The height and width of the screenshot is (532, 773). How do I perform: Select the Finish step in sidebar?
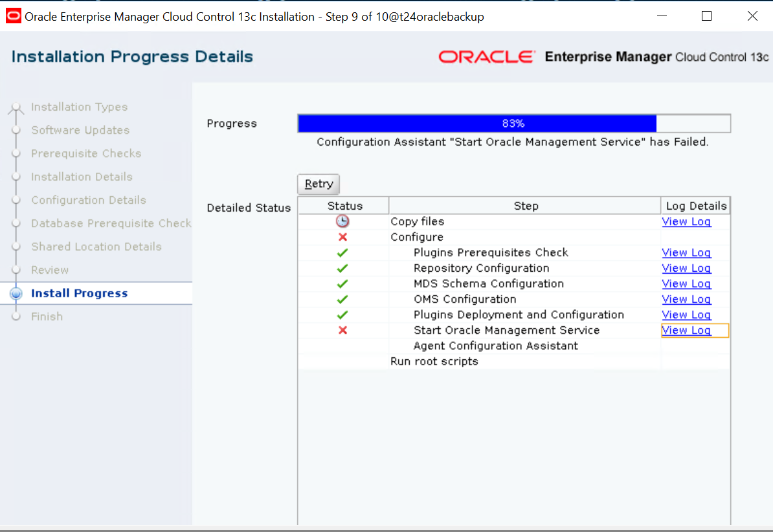[x=47, y=316]
